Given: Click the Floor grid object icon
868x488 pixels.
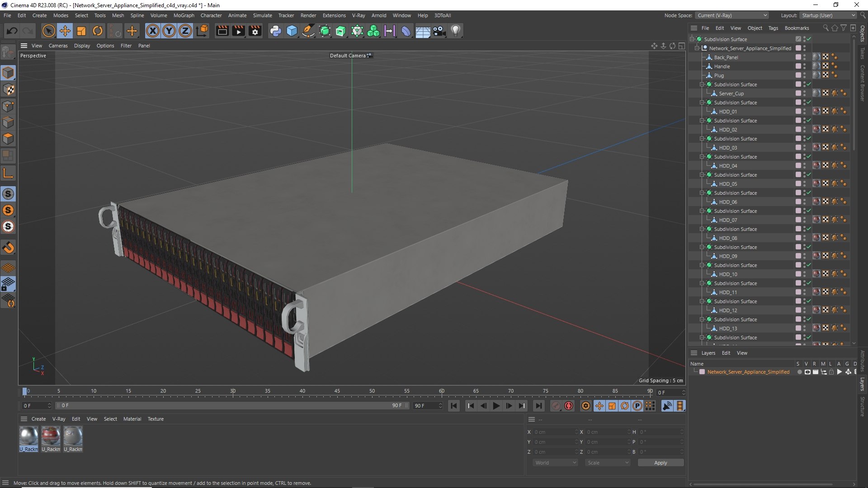Looking at the screenshot, I should point(423,31).
